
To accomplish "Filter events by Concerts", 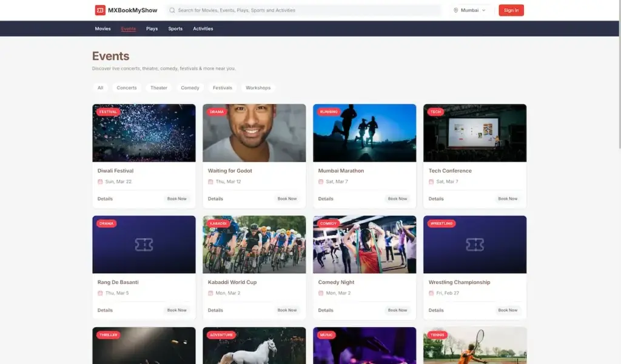I will tap(127, 88).
